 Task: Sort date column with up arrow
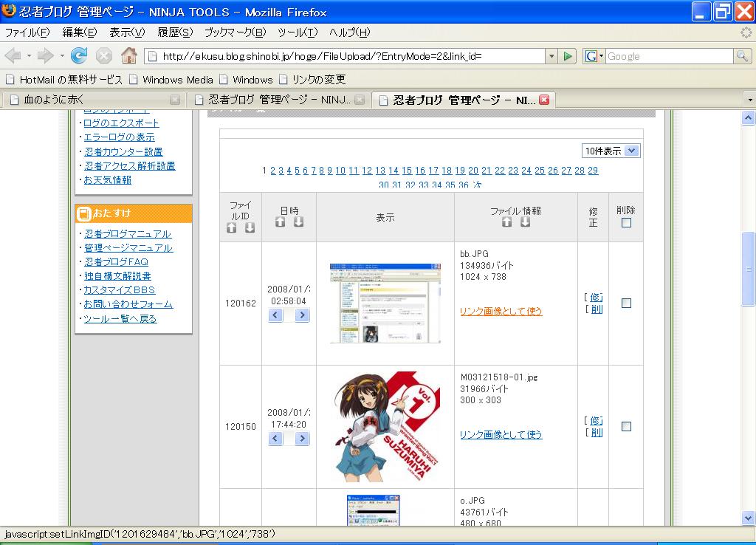pos(280,222)
